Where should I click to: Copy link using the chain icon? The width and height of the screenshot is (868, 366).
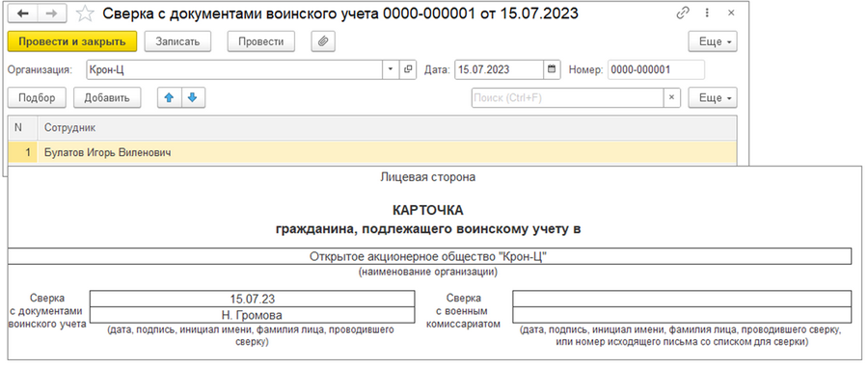click(683, 13)
